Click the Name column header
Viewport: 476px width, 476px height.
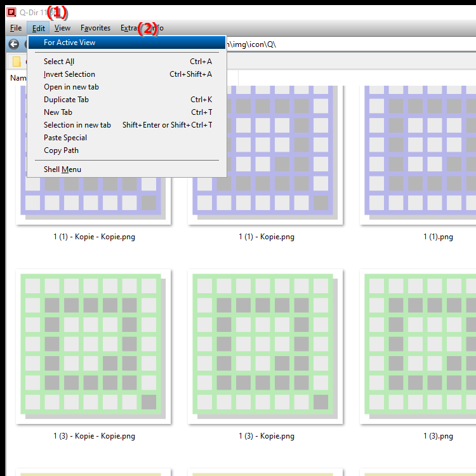(18, 78)
